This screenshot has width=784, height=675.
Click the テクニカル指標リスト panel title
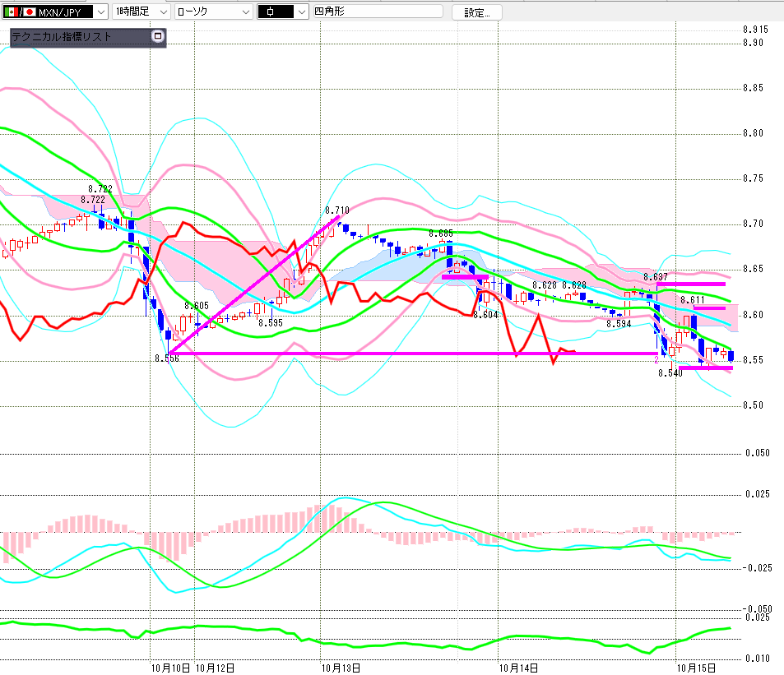click(62, 36)
